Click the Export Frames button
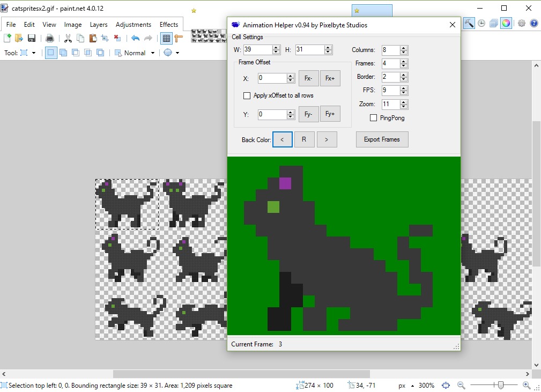541x392 pixels. (382, 139)
